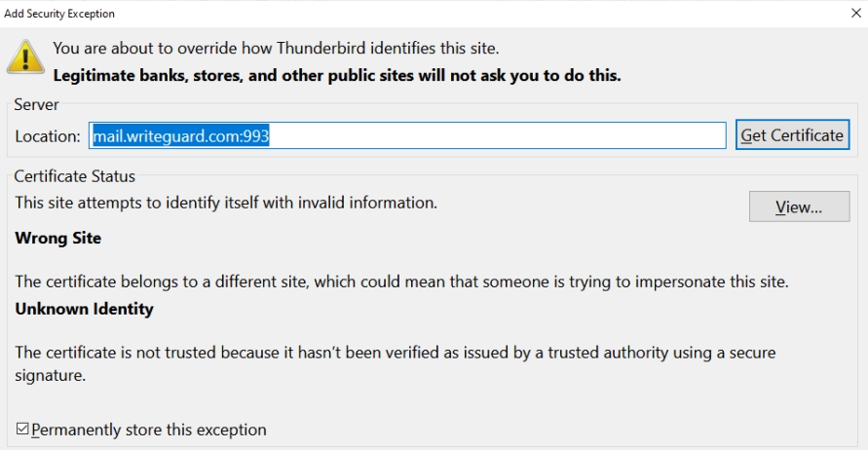Viewport: 868px width, 450px height.
Task: Click the highlighted mail.writeguard.com:993 text
Action: point(180,136)
